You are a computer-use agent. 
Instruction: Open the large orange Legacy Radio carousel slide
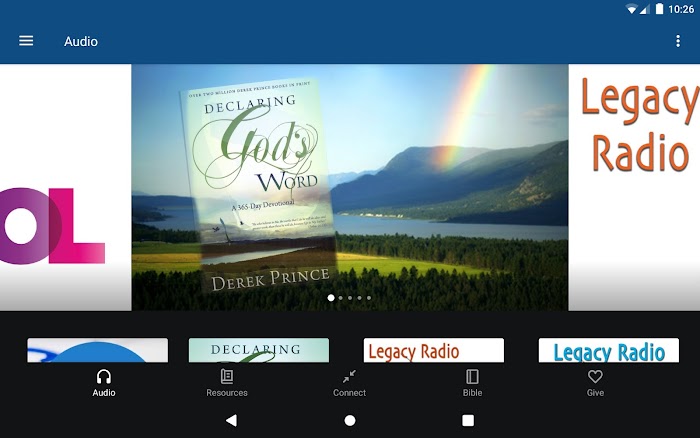(x=634, y=188)
